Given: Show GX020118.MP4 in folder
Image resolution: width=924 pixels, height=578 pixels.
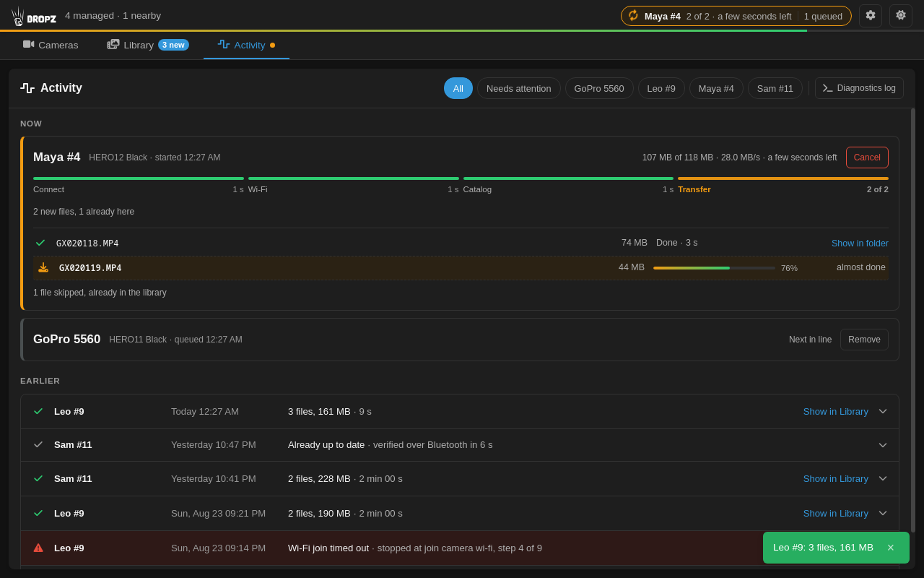Looking at the screenshot, I should pyautogui.click(x=860, y=243).
